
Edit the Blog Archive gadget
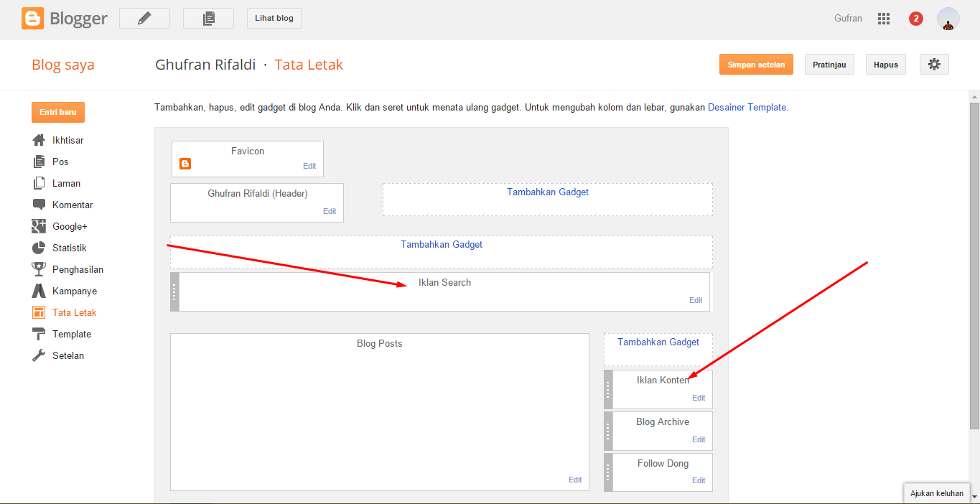pyautogui.click(x=699, y=439)
